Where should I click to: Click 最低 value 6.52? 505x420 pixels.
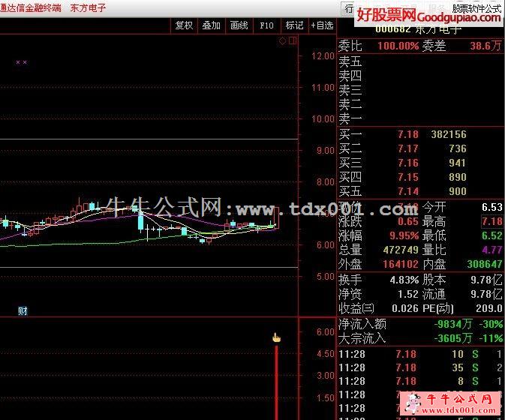491,235
